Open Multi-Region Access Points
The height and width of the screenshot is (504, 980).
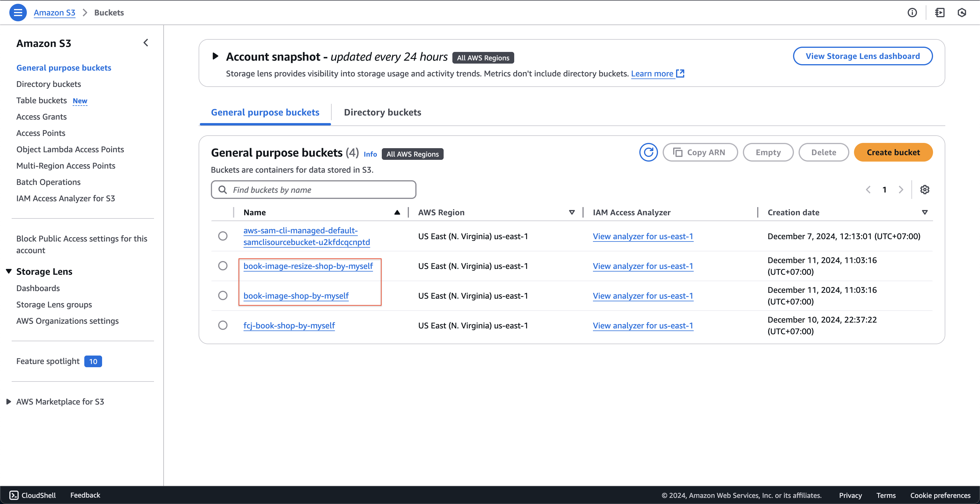tap(66, 166)
